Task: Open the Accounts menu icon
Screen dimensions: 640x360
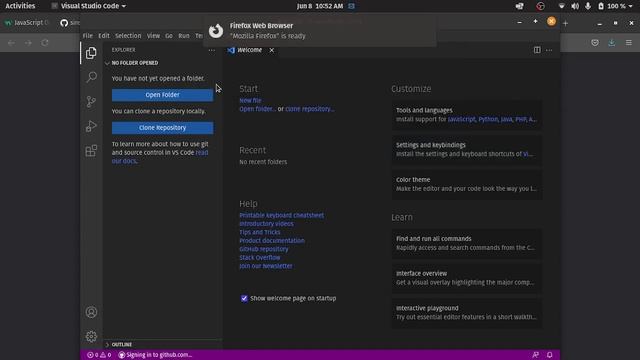Action: click(91, 312)
